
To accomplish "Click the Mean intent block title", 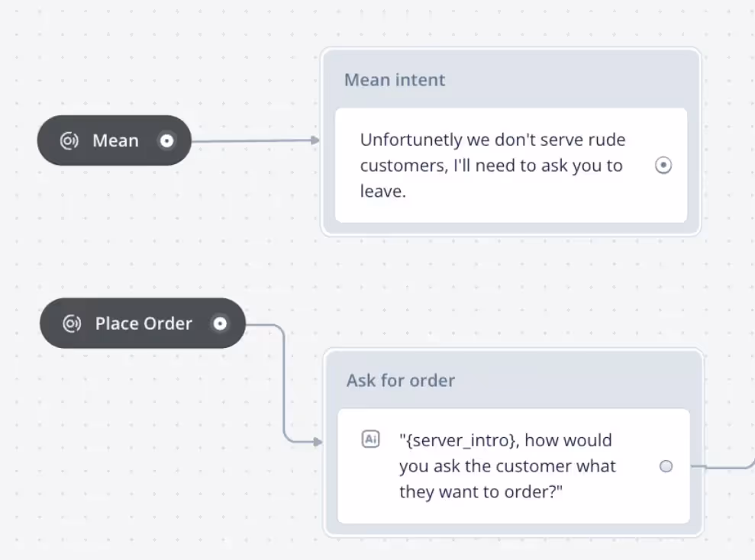I will click(395, 80).
